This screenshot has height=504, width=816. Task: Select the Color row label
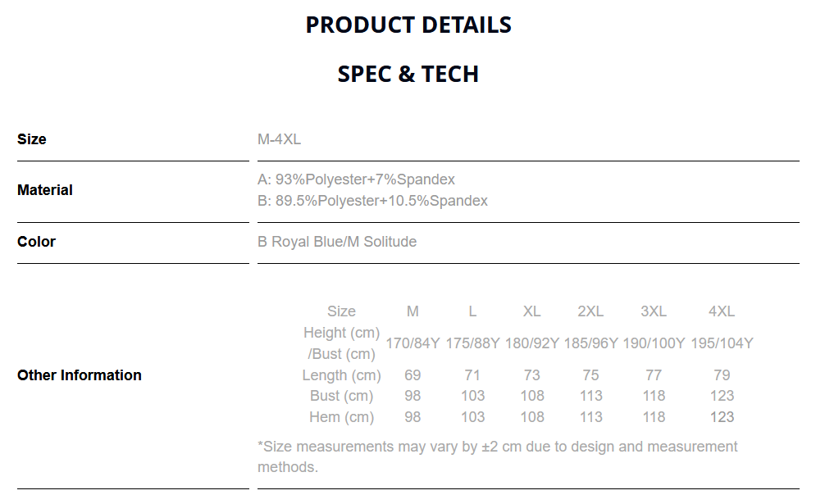(x=37, y=242)
